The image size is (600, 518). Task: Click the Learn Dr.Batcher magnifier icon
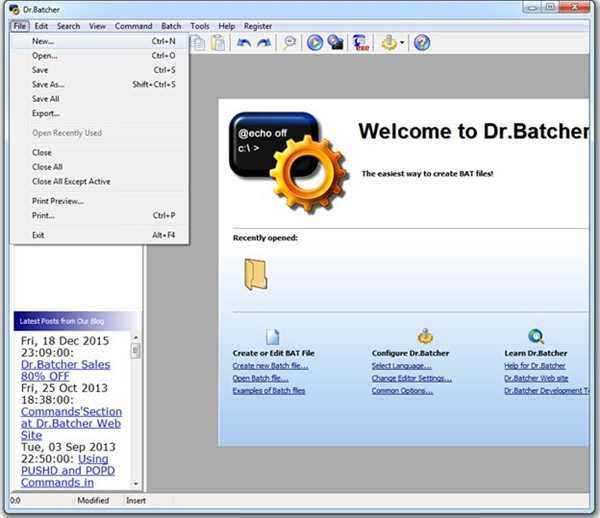pos(536,336)
